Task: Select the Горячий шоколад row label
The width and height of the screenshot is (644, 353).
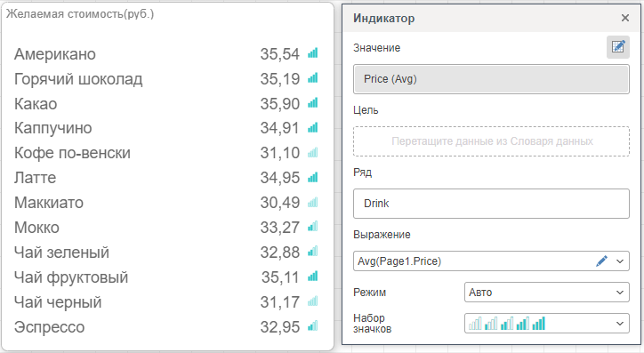Action: pyautogui.click(x=78, y=79)
